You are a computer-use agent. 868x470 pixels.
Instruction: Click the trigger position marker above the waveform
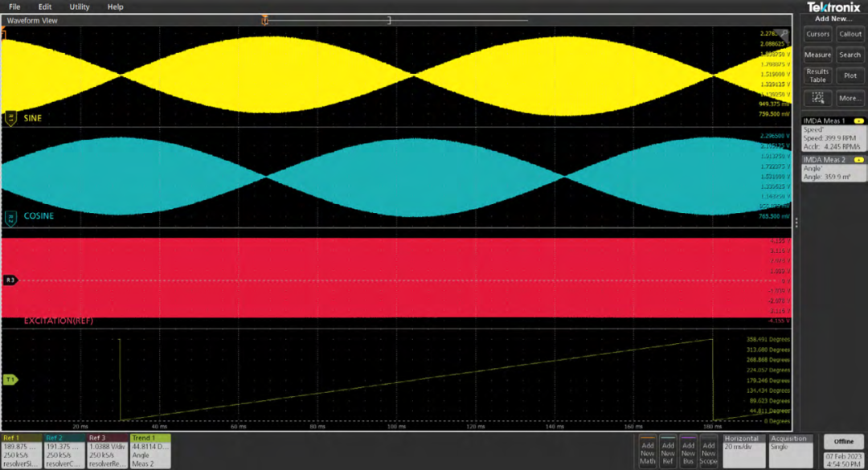(264, 20)
